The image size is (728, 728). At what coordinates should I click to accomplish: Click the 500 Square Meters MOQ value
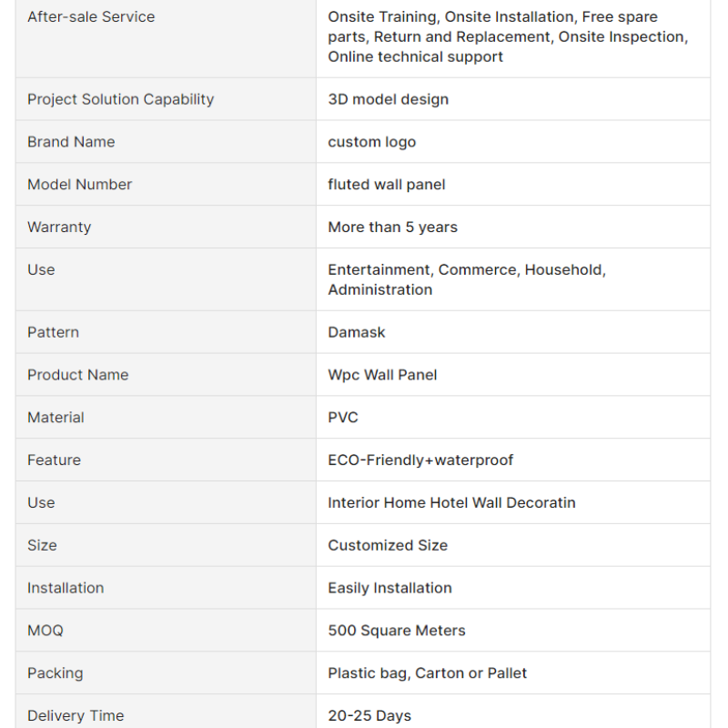pyautogui.click(x=396, y=631)
